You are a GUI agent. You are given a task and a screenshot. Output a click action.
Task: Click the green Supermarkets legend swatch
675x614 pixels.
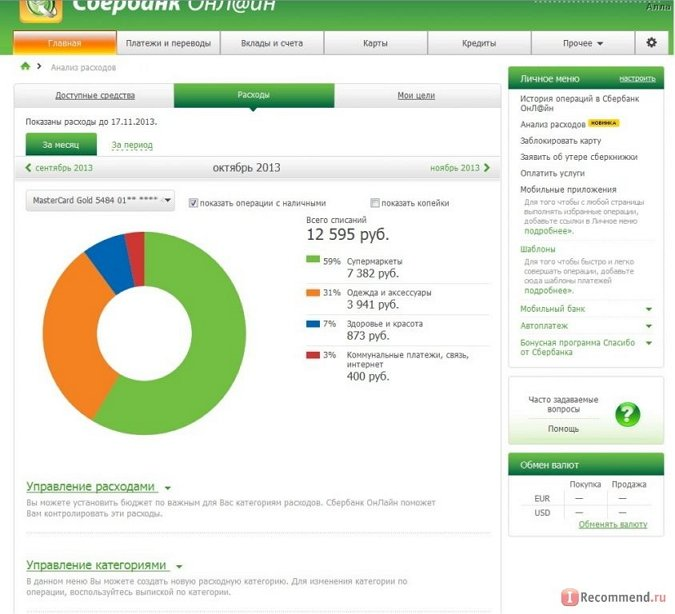point(313,259)
